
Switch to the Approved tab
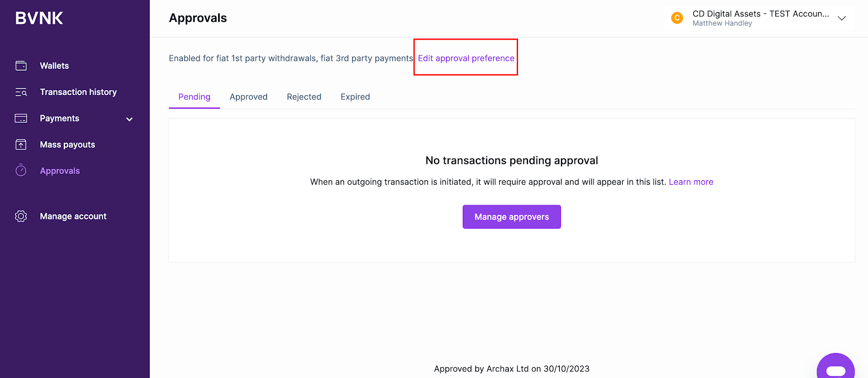click(248, 97)
